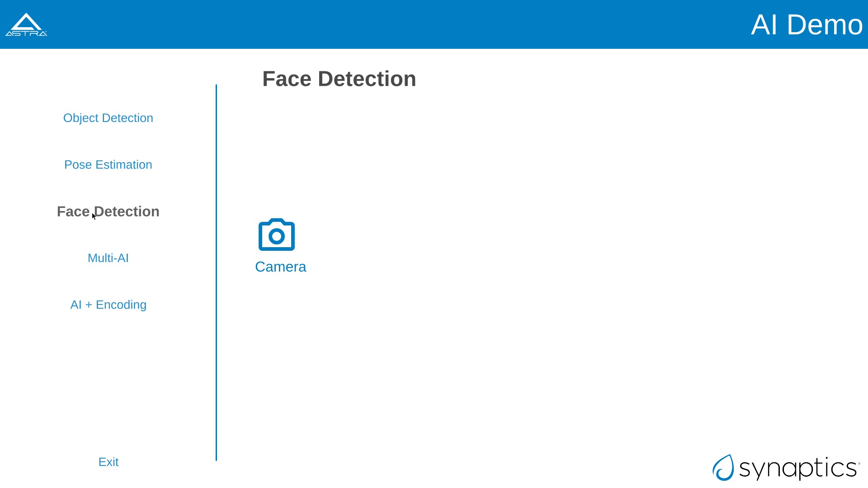This screenshot has height=488, width=868.
Task: Click the lens circle inside the camera icon
Action: point(276,236)
